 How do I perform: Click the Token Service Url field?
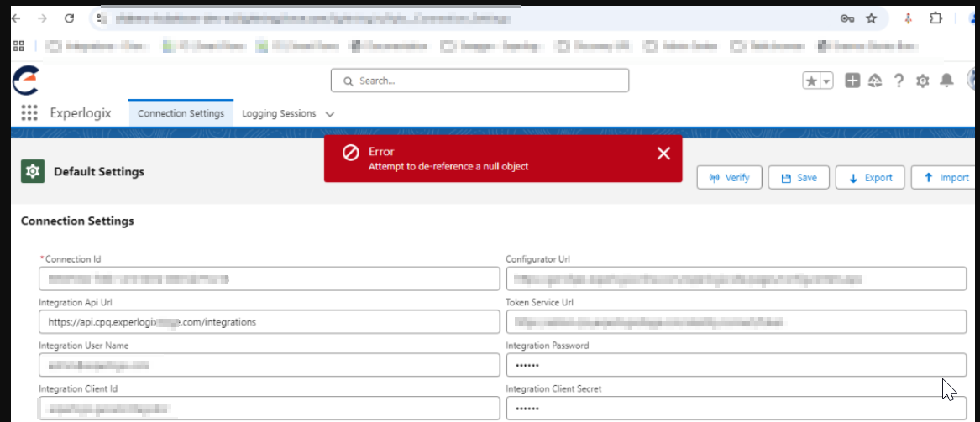(x=736, y=322)
